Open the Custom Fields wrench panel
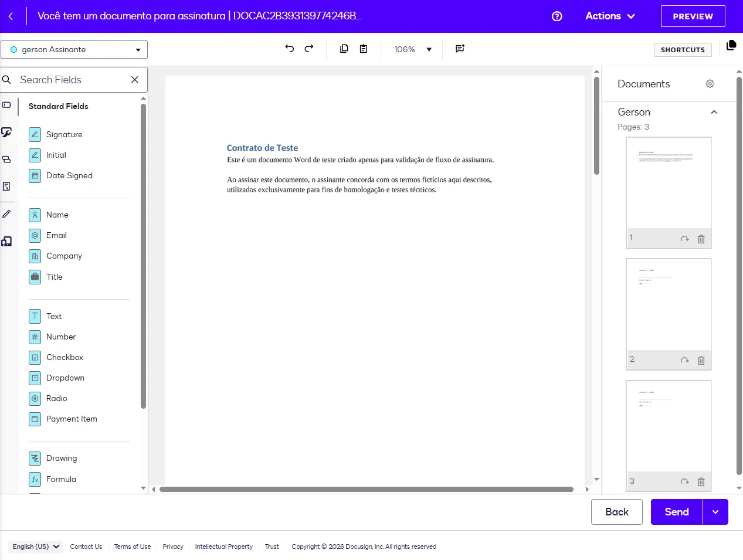743x560 pixels. pos(7,133)
